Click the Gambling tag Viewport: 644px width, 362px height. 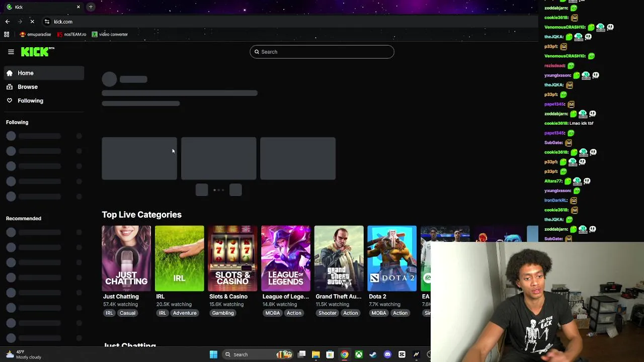pyautogui.click(x=223, y=313)
